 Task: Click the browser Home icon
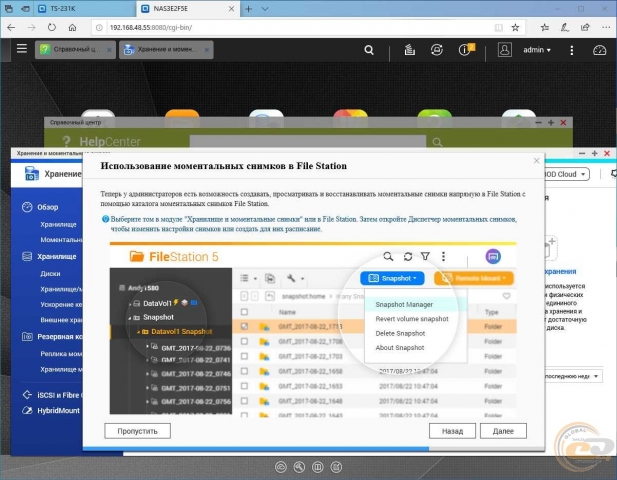pyautogui.click(x=72, y=28)
